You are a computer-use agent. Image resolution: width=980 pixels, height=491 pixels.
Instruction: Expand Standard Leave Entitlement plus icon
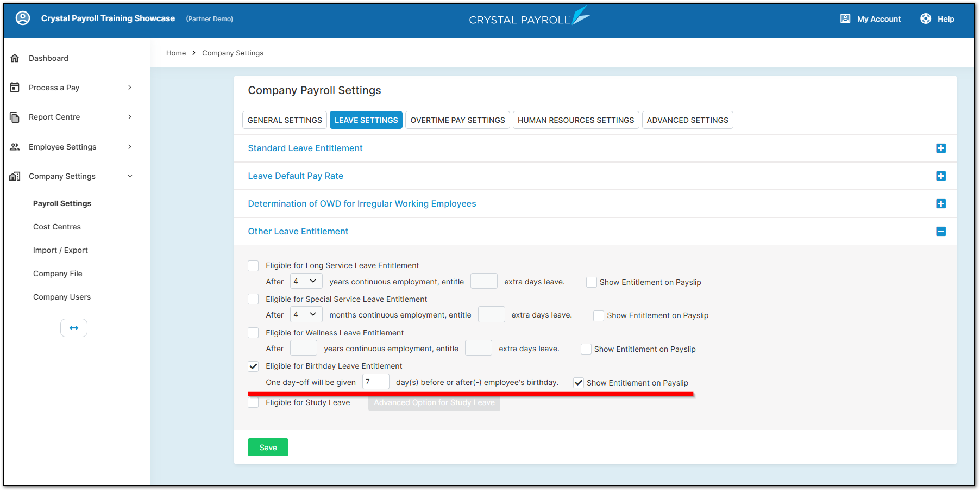pos(941,148)
